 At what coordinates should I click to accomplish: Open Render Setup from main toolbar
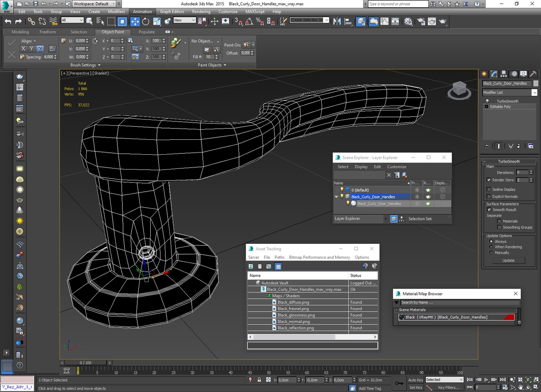421,21
